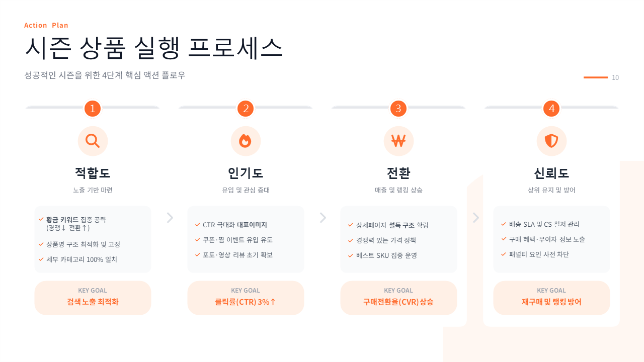Click the orange bar beside page number 10

click(596, 77)
